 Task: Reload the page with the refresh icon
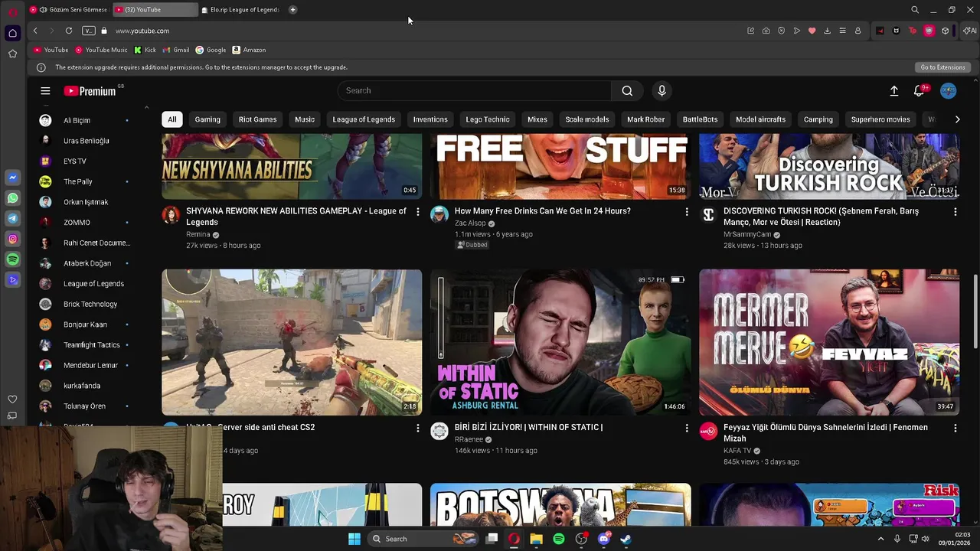click(x=69, y=31)
